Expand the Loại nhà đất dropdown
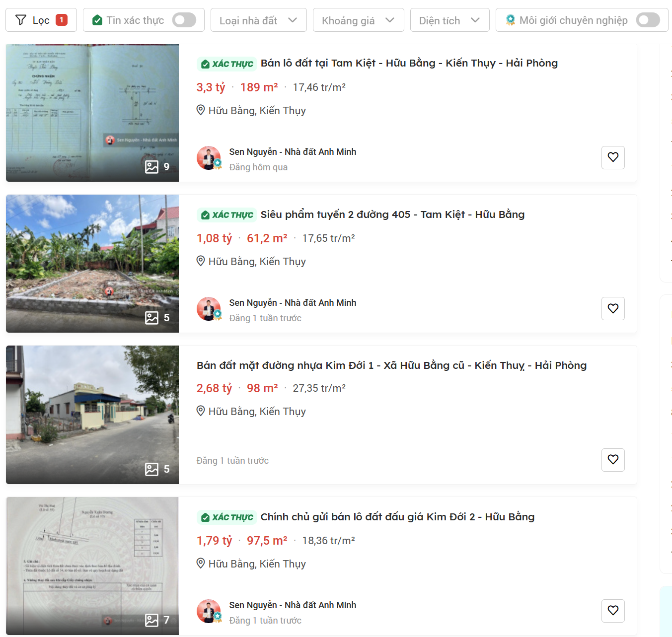Image resolution: width=672 pixels, height=637 pixels. [258, 20]
